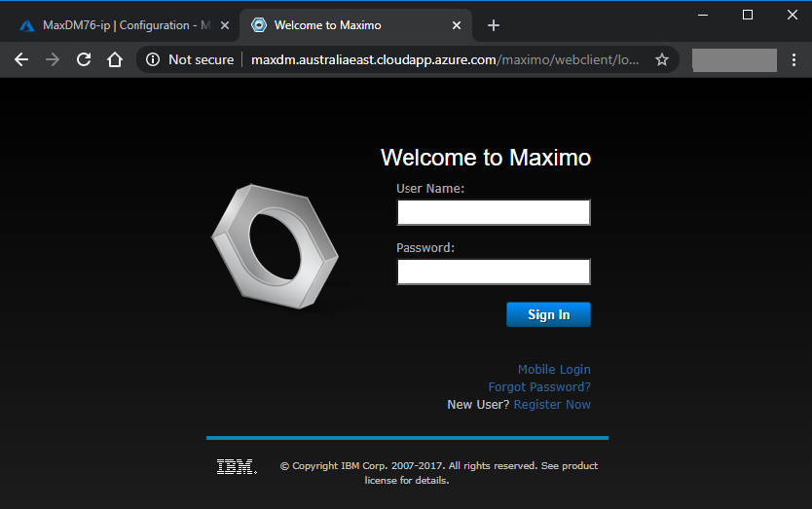This screenshot has width=812, height=509.
Task: Bookmark this page with the star icon
Action: click(x=661, y=59)
